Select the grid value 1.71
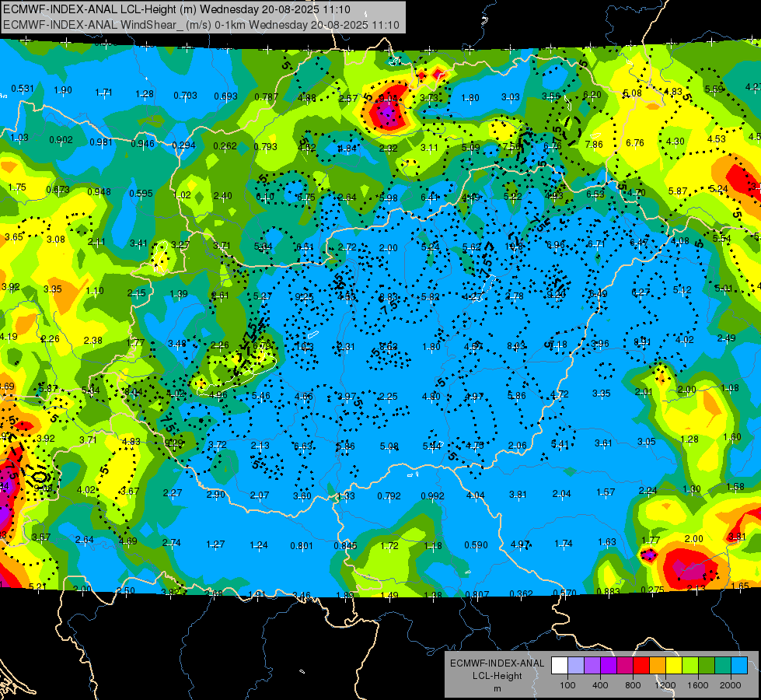 pyautogui.click(x=103, y=92)
